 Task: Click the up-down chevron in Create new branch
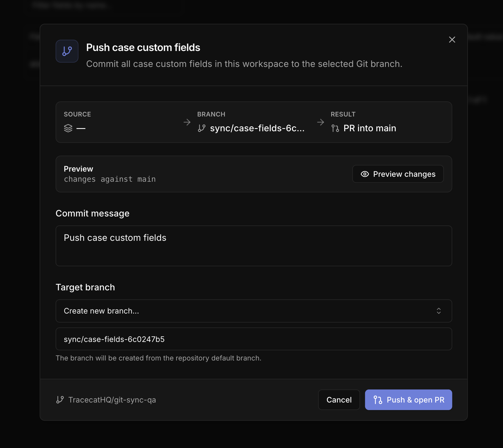tap(439, 311)
